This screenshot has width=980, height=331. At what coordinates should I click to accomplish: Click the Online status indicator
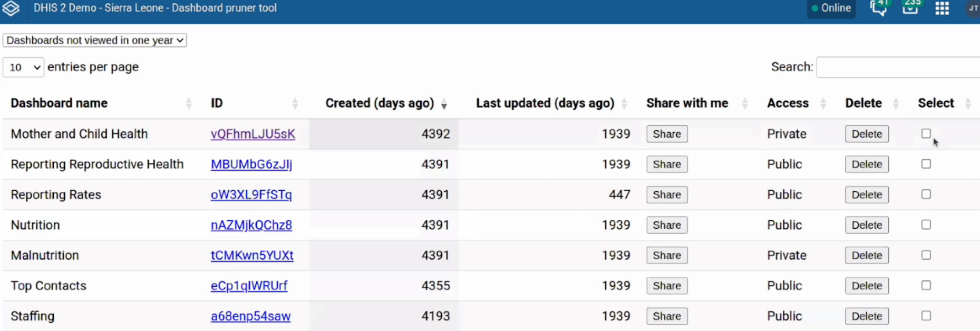coord(831,8)
